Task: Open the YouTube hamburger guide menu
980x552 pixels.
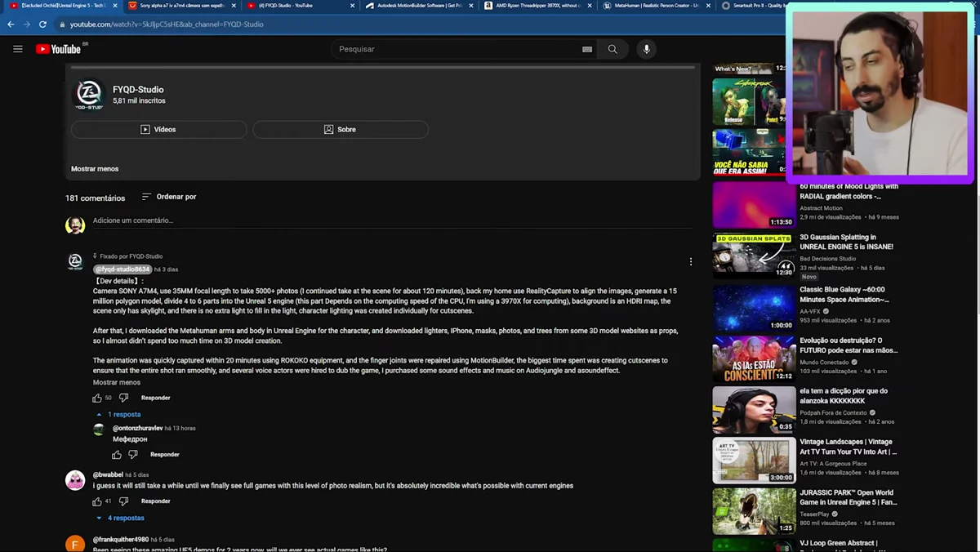Action: [18, 49]
